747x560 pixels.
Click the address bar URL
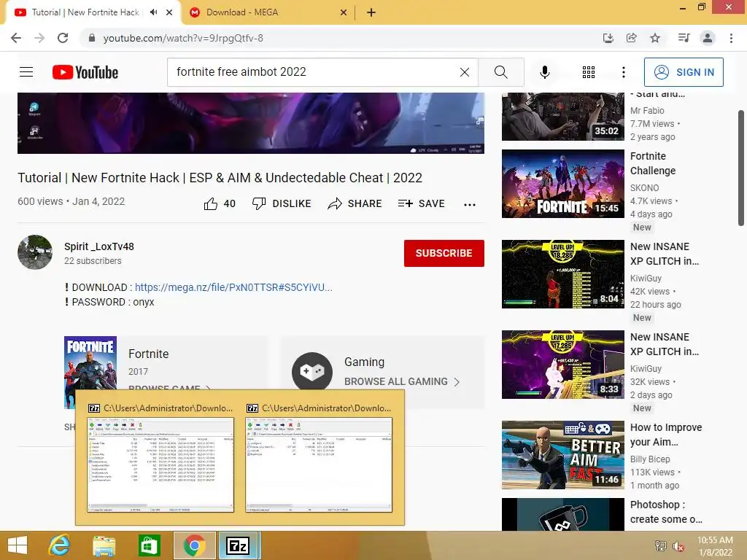[x=183, y=38]
